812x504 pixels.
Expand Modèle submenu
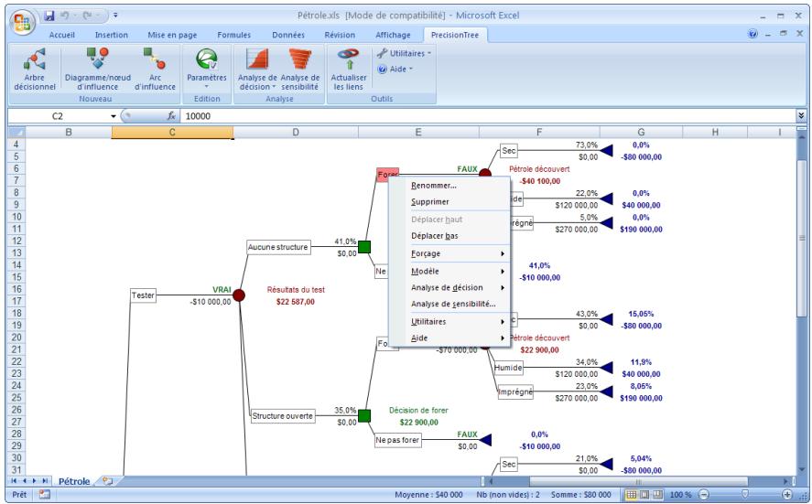coord(449,271)
